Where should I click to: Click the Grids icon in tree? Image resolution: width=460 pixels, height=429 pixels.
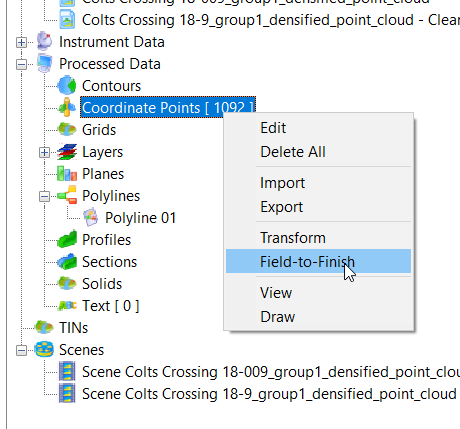point(67,129)
